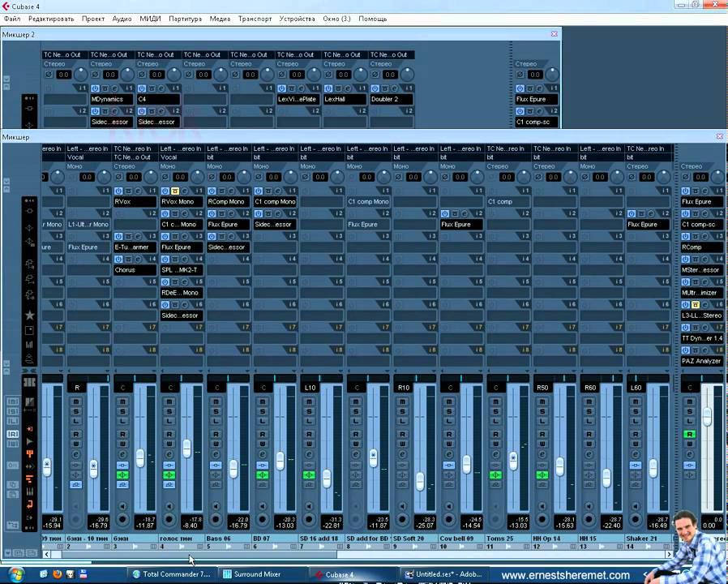728x584 pixels.
Task: Click global Read 'R' button in common panel
Action: pos(12,433)
